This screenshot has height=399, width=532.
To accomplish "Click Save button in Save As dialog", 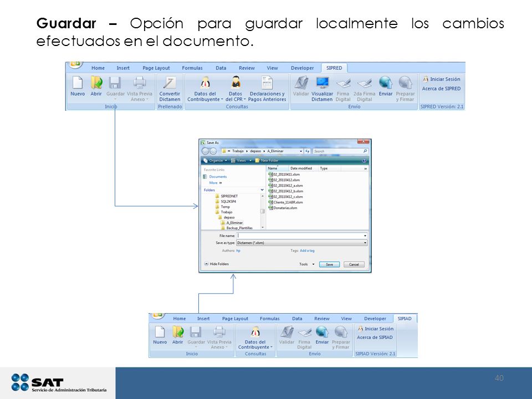I will click(329, 264).
